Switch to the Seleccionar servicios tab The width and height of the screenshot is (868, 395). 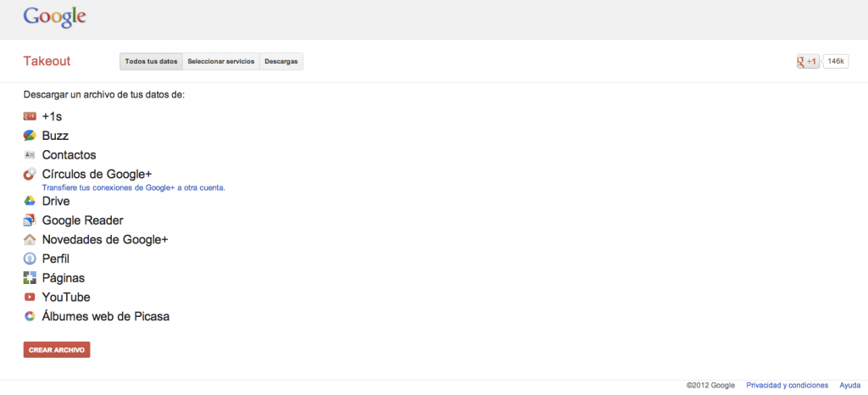pyautogui.click(x=221, y=61)
